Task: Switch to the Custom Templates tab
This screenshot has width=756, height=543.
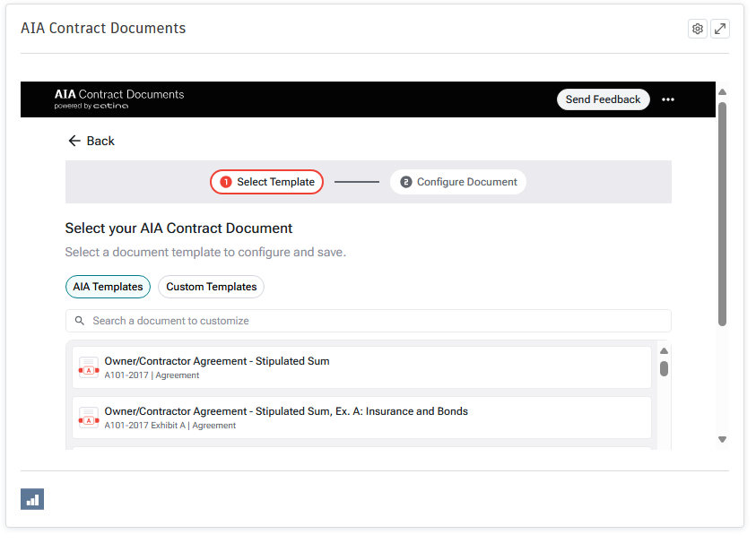Action: pyautogui.click(x=211, y=287)
